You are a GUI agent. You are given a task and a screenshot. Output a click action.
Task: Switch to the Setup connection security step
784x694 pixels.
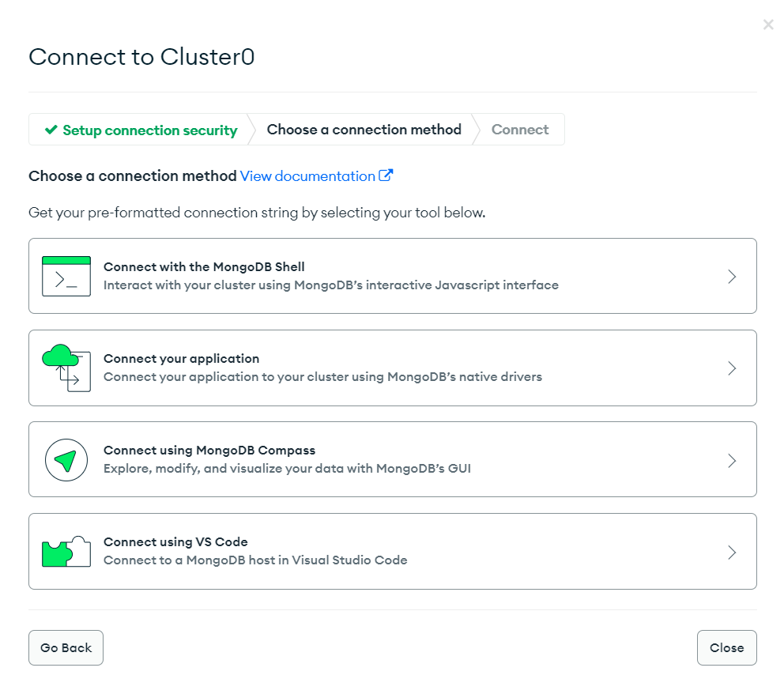click(x=142, y=129)
